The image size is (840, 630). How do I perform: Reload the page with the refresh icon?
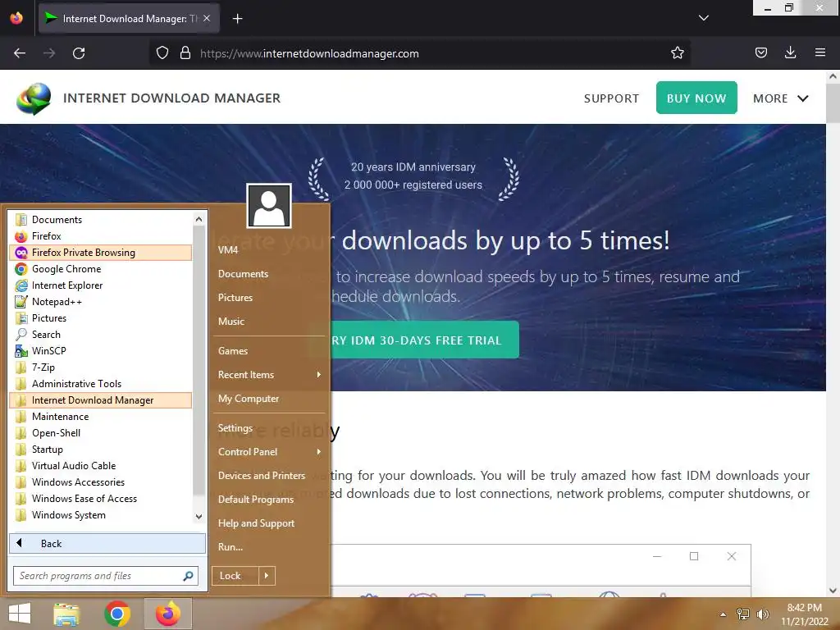tap(79, 53)
